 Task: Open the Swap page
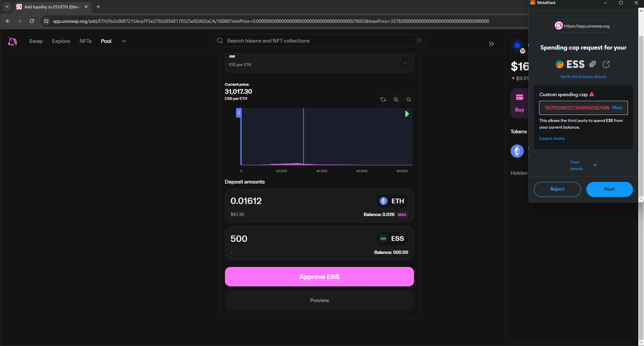tap(36, 41)
